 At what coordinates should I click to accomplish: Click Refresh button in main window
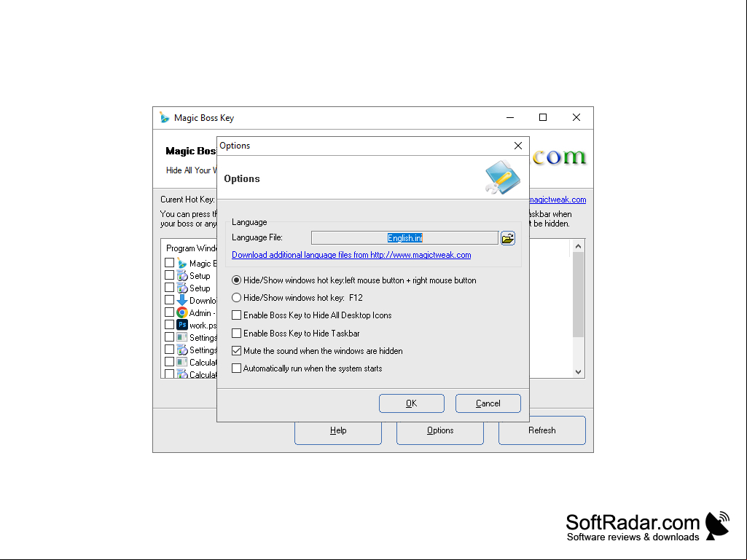(541, 430)
